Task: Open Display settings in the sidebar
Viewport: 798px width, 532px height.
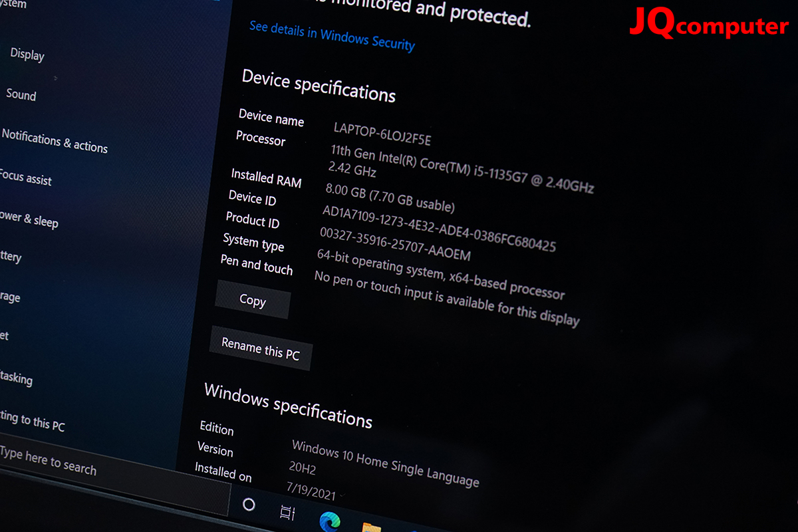Action: 27,55
